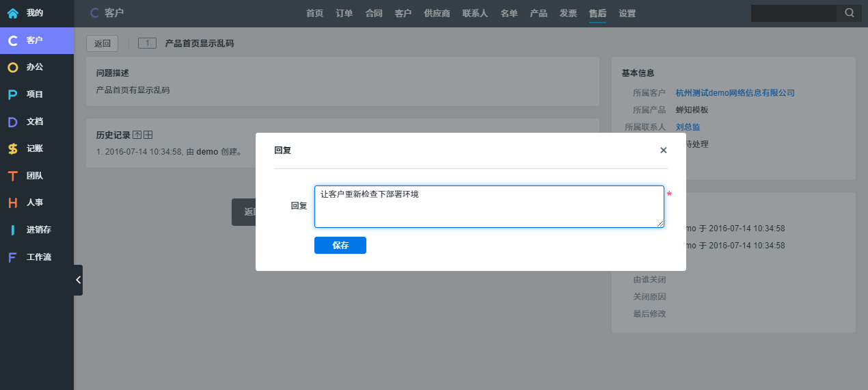
Task: Switch to the 订单 orders tab
Action: 344,13
